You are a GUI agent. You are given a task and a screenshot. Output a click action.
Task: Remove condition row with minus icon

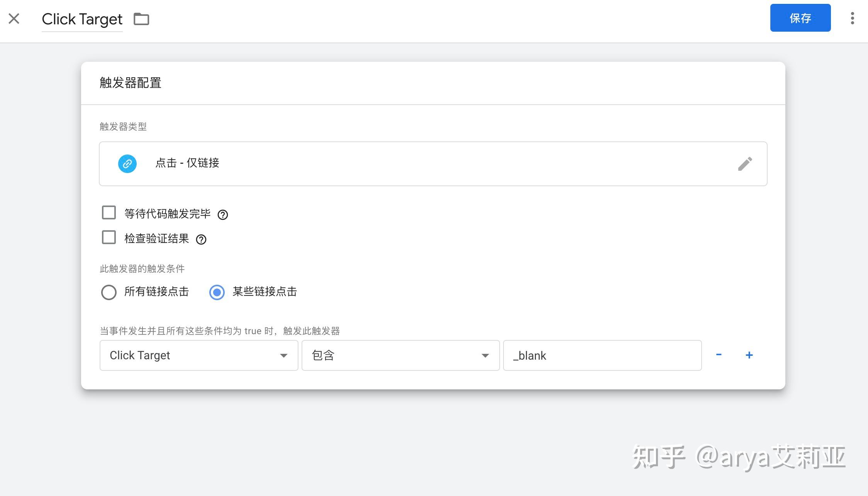tap(719, 355)
